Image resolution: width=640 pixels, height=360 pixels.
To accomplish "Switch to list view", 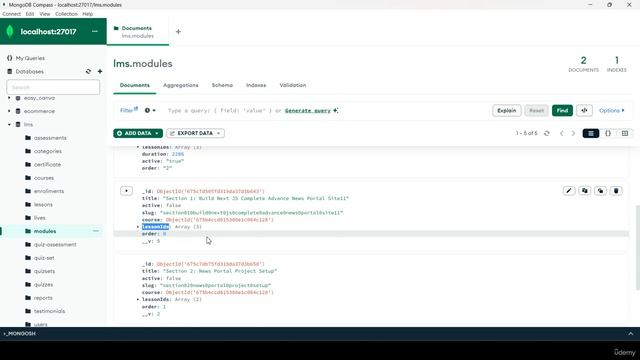I will pos(591,133).
